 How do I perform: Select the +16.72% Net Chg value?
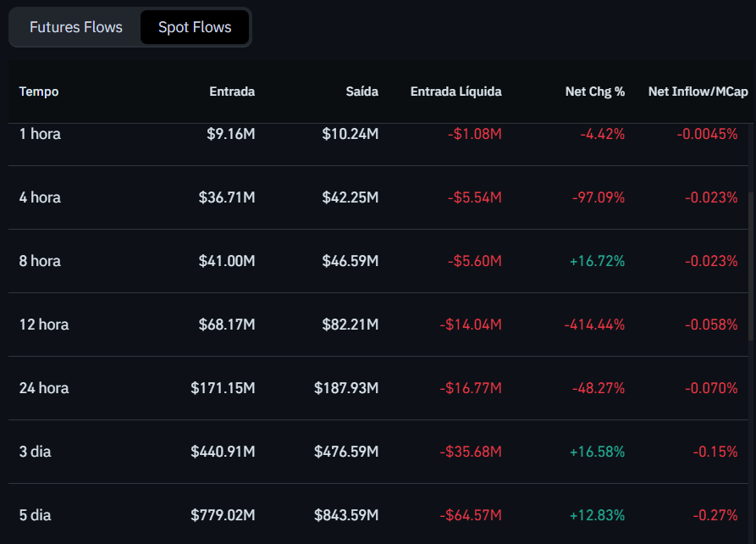click(x=595, y=260)
